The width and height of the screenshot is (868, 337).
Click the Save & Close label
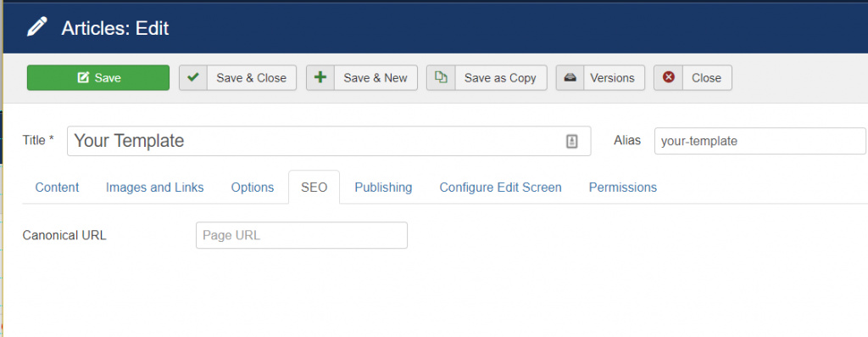tap(251, 77)
